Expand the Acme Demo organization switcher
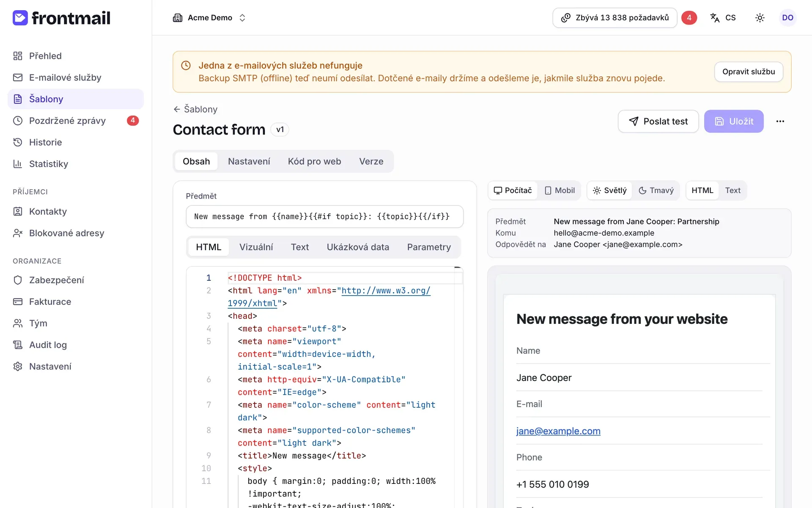This screenshot has width=812, height=508. click(x=210, y=18)
